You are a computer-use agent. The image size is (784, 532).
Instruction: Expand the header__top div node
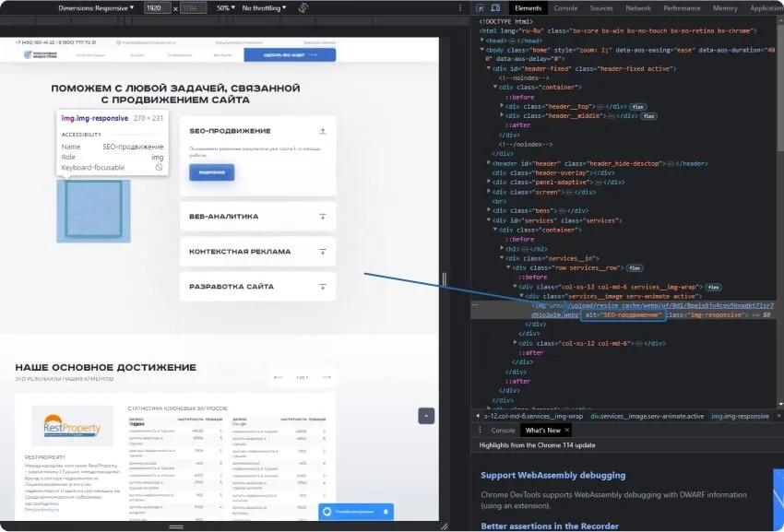pyautogui.click(x=502, y=106)
